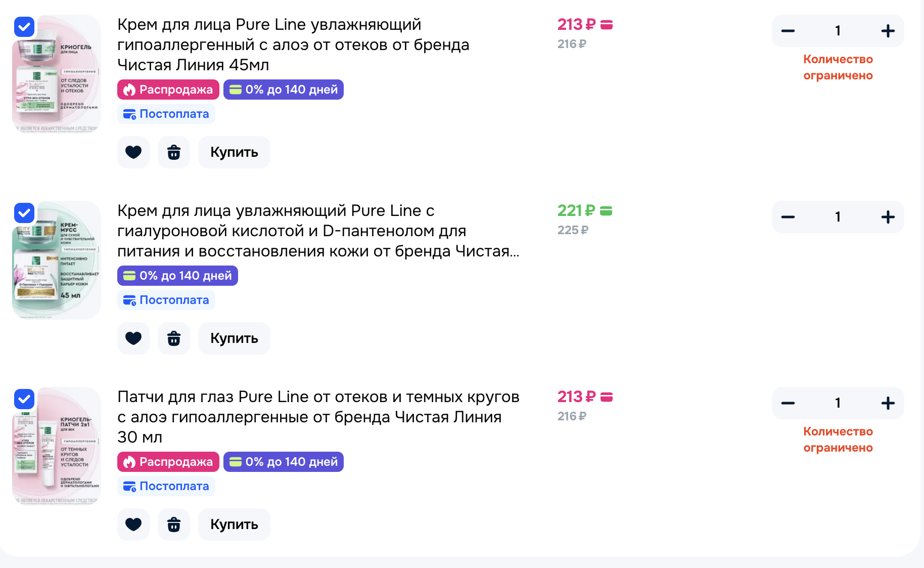Delete the eye patches from cart
This screenshot has height=568, width=924.
pyautogui.click(x=174, y=525)
